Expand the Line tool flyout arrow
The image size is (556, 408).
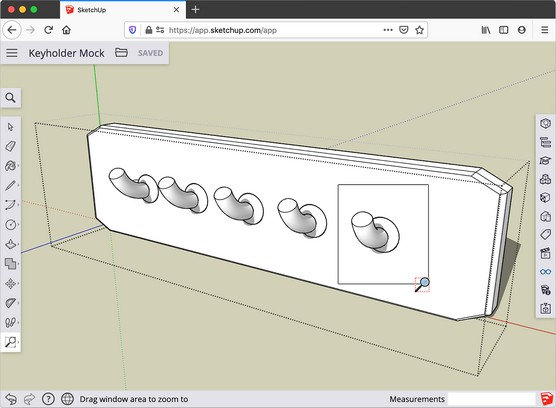point(18,185)
